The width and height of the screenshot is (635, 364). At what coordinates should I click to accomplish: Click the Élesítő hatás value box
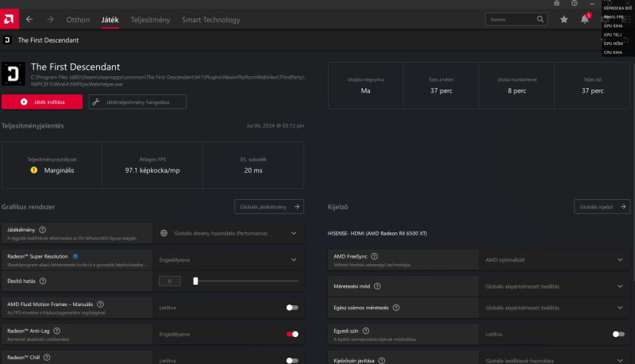(170, 281)
